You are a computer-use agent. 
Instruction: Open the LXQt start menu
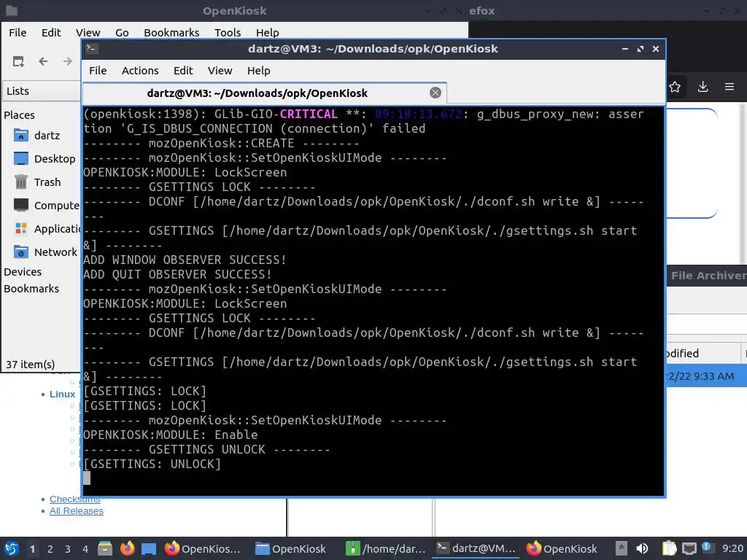point(12,548)
